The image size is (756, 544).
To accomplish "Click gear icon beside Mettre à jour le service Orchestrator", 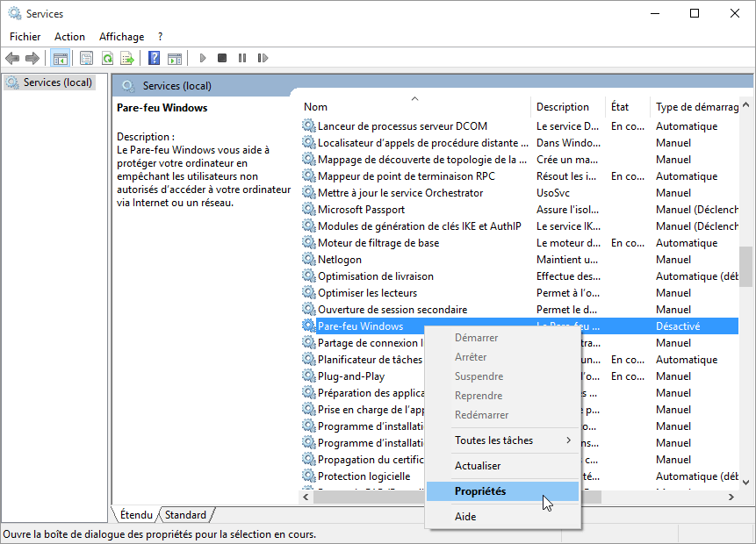I will [308, 192].
